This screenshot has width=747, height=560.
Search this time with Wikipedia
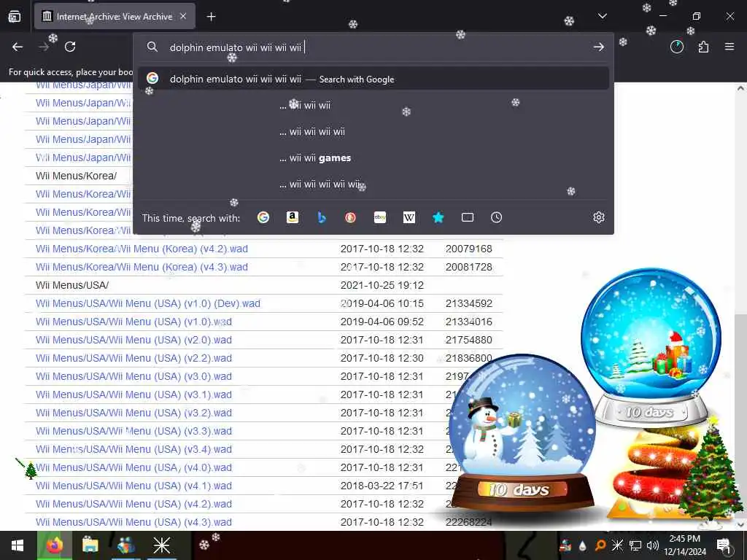coord(409,217)
